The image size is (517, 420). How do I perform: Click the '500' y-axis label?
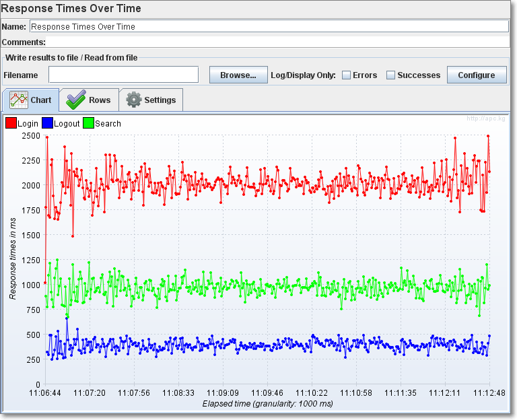(x=33, y=335)
